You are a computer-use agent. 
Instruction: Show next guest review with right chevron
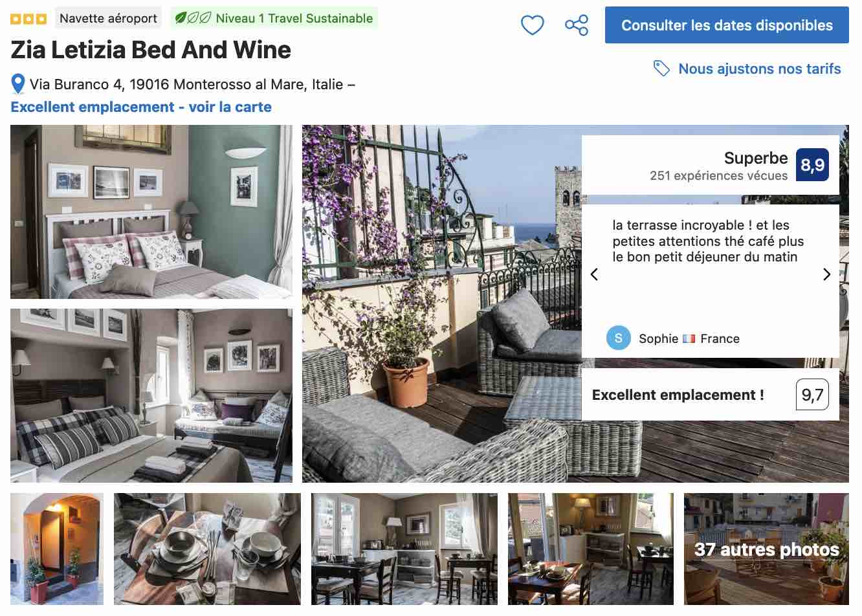tap(826, 274)
